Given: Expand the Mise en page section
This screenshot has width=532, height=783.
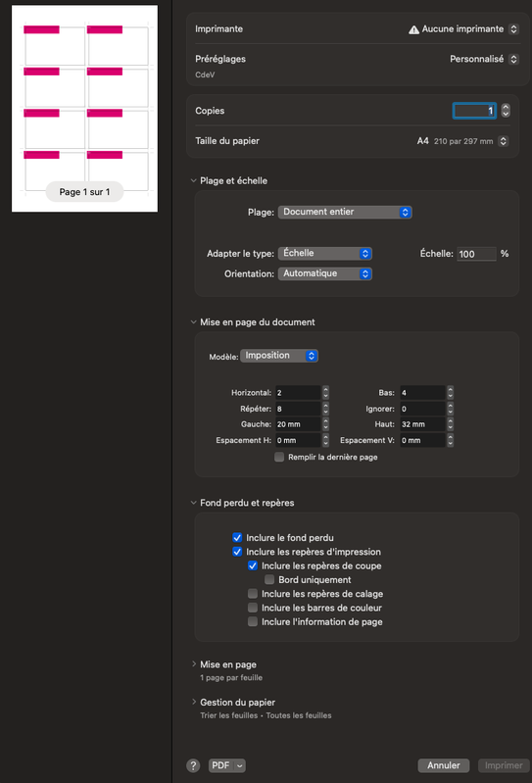Looking at the screenshot, I should click(x=194, y=664).
